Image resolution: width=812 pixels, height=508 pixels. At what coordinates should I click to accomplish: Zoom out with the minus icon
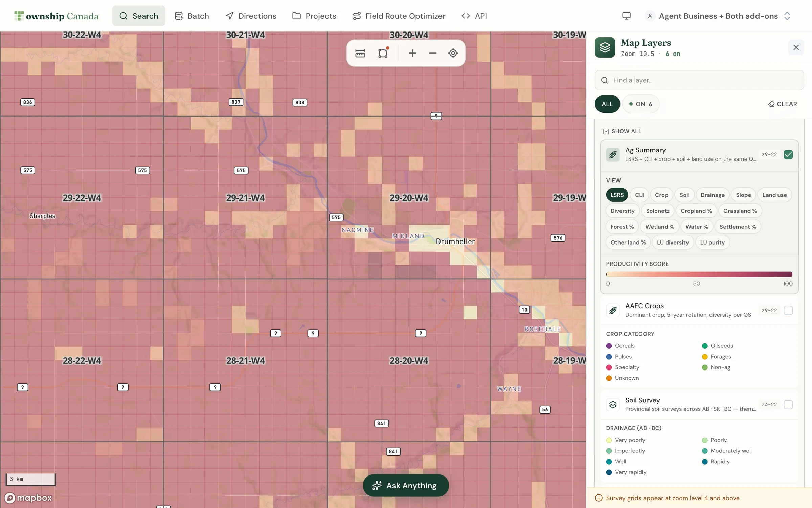click(432, 53)
